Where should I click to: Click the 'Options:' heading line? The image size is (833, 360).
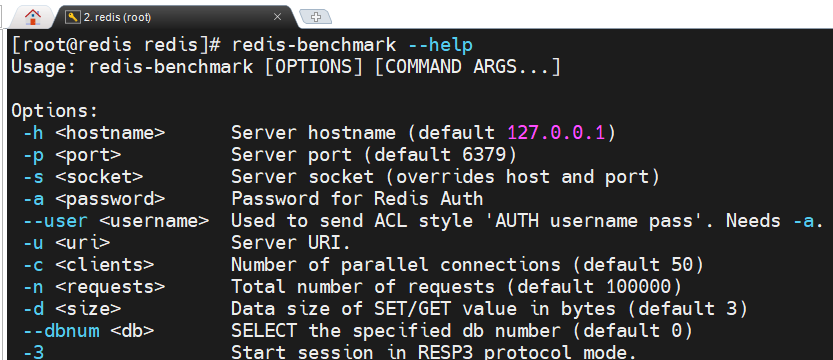(x=55, y=111)
